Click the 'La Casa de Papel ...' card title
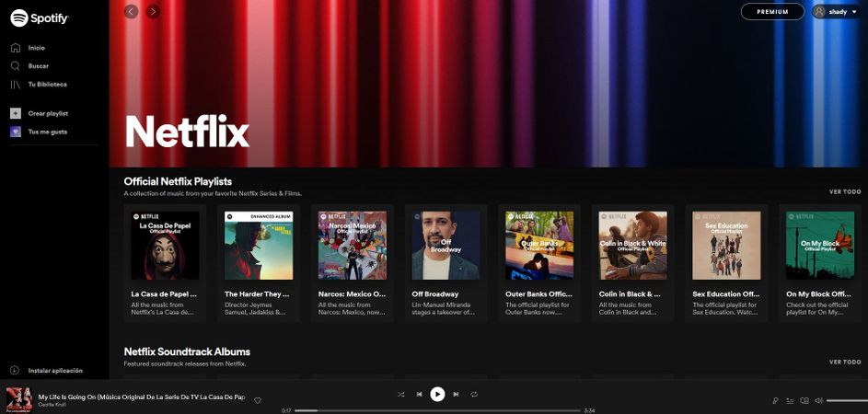 click(164, 293)
